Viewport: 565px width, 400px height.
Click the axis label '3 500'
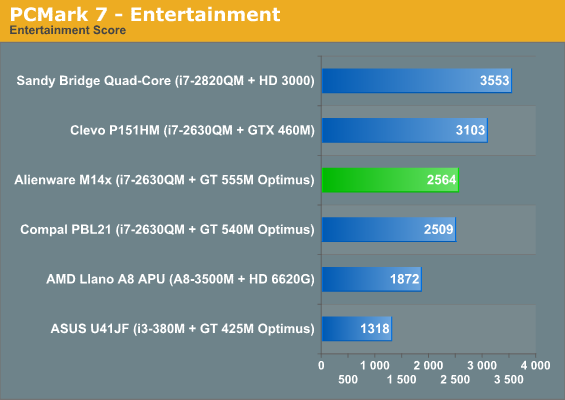point(508,379)
